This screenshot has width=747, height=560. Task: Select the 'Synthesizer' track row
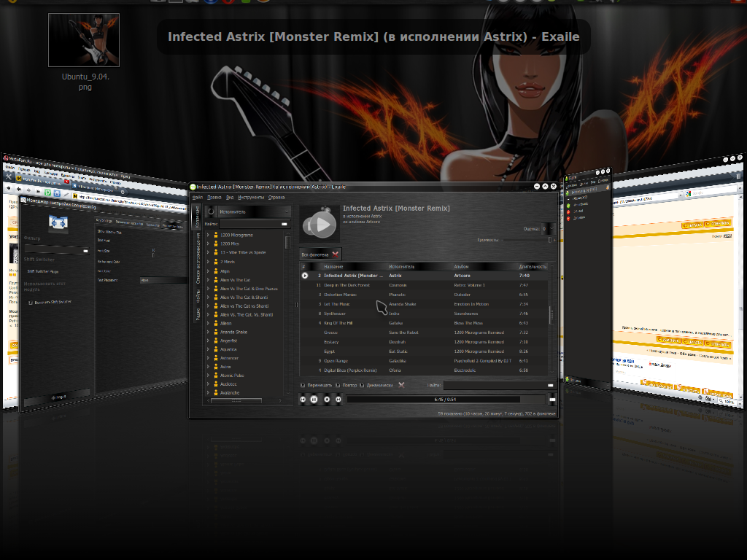coord(423,314)
